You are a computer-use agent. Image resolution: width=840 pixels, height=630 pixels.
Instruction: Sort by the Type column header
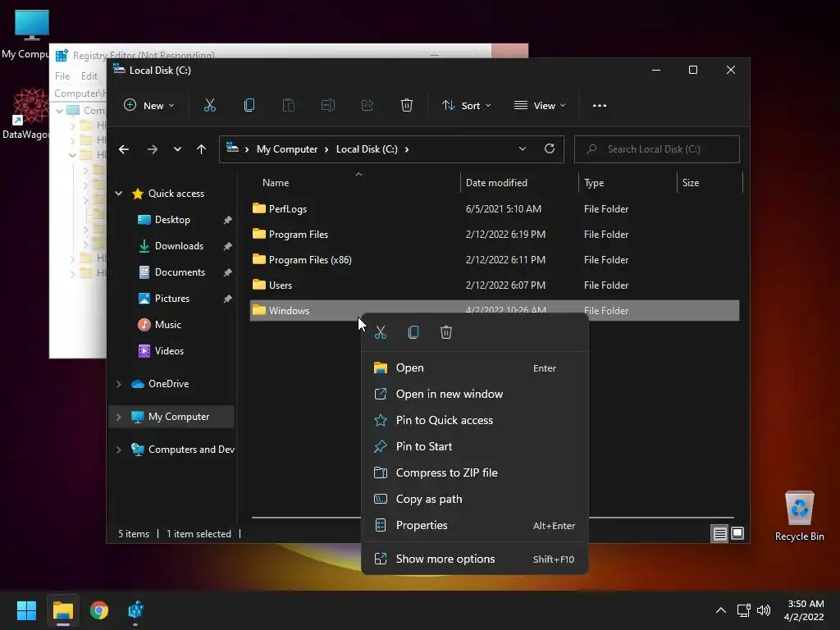click(628, 183)
